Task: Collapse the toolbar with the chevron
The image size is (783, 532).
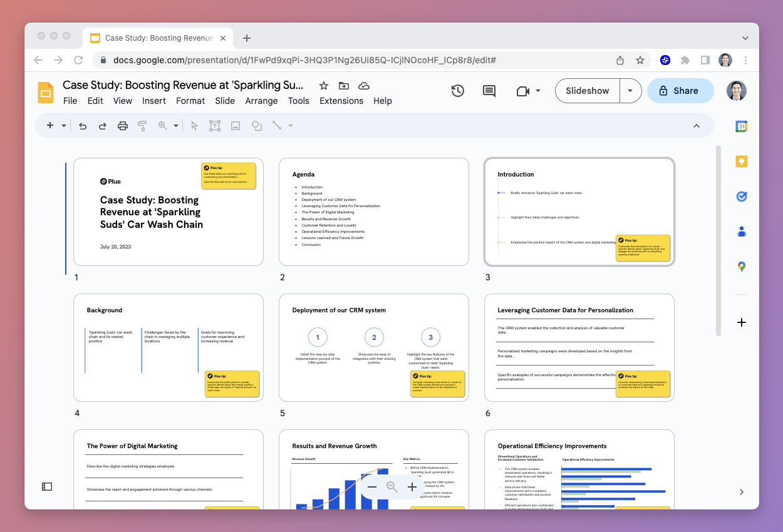Action: [697, 125]
